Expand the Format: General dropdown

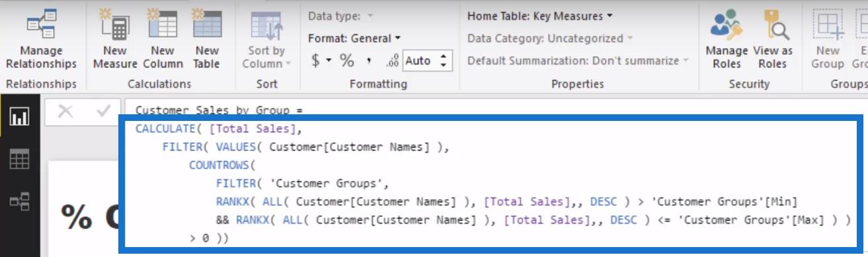(354, 38)
